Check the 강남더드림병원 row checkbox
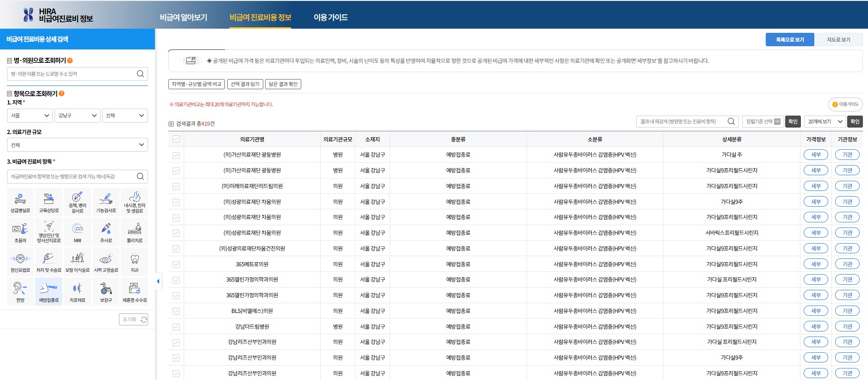Image resolution: width=868 pixels, height=380 pixels. (176, 327)
